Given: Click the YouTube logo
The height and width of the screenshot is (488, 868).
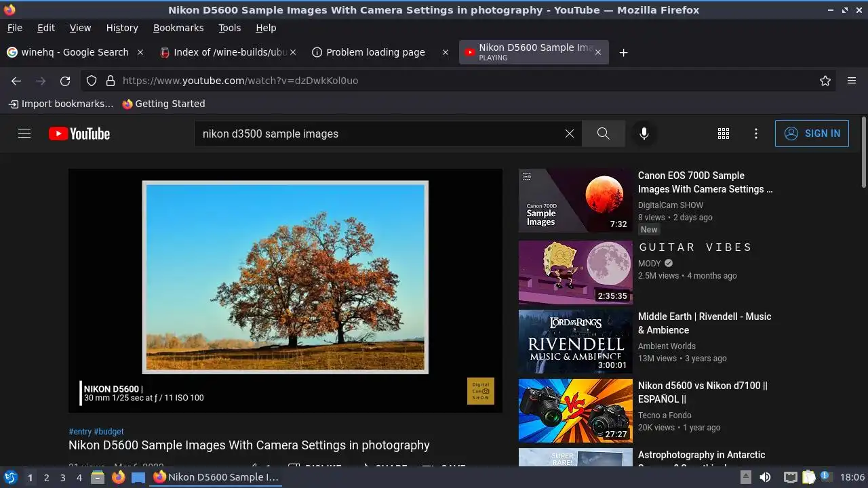Looking at the screenshot, I should pos(79,134).
